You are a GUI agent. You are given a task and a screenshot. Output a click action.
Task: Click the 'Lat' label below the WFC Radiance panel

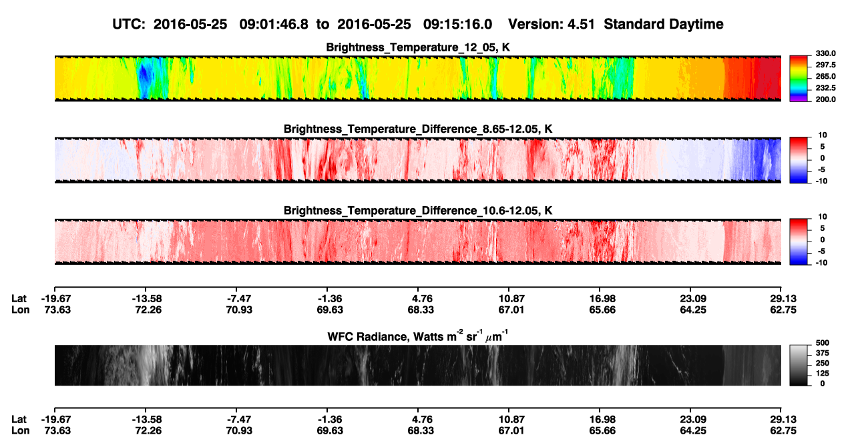(19, 420)
